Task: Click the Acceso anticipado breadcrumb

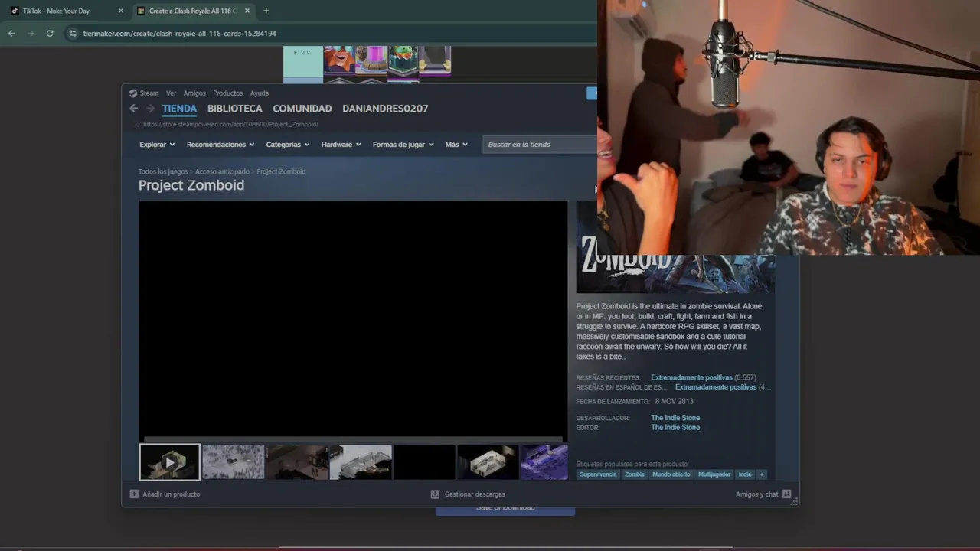Action: (222, 171)
